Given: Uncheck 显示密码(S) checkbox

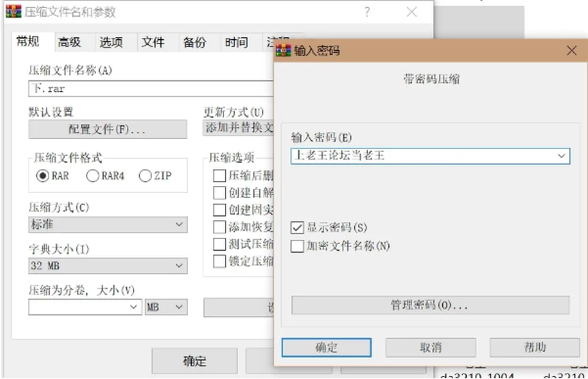Looking at the screenshot, I should (297, 228).
